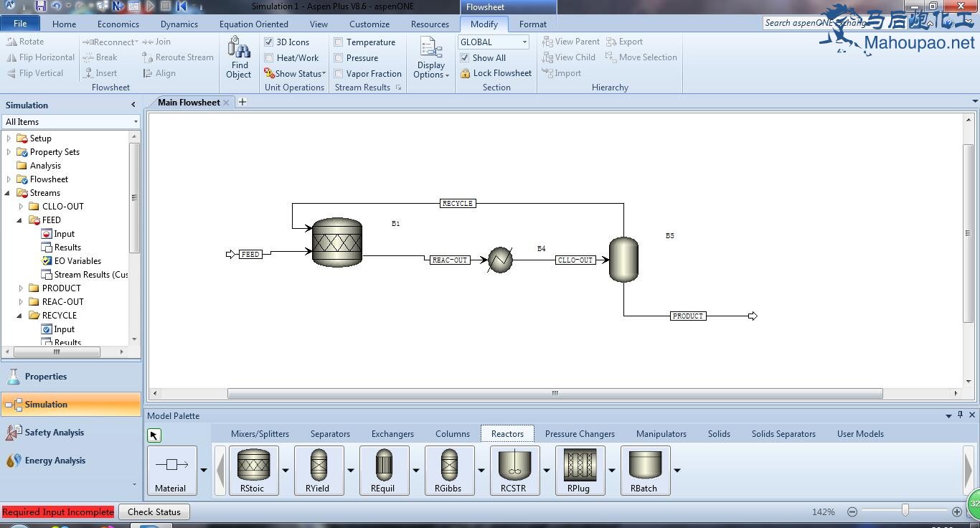Click Flip Vertical
980x528 pixels.
(35, 73)
